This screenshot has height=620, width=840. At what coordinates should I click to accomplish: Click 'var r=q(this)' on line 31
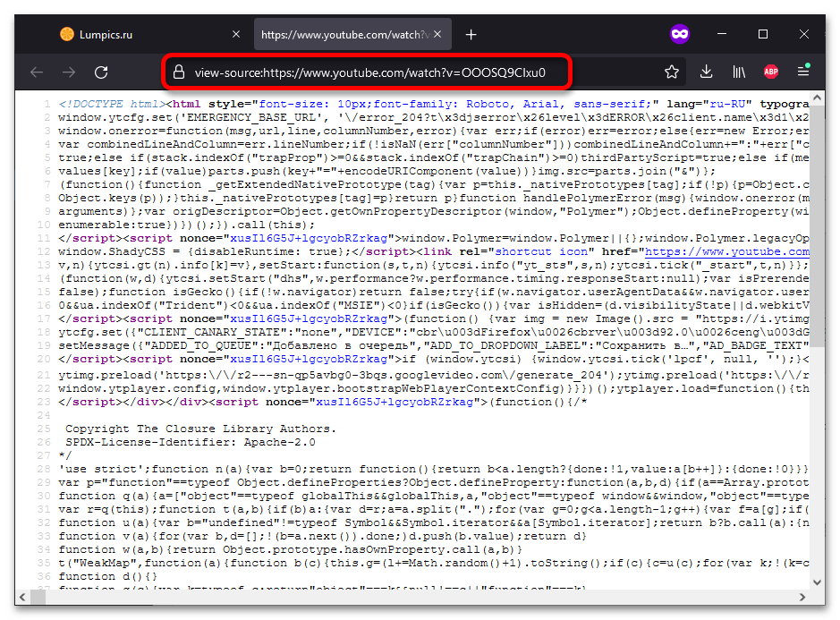[105, 510]
